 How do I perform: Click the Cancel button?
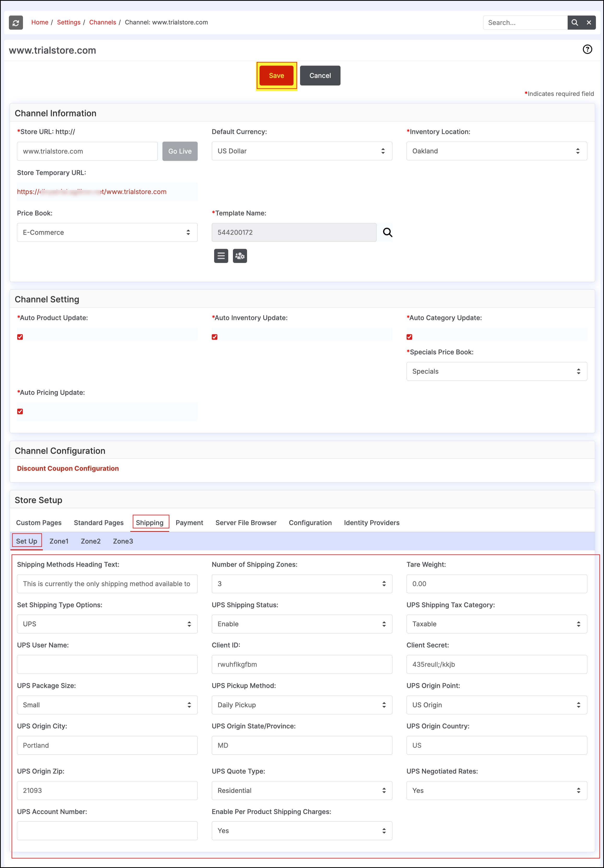click(x=320, y=76)
